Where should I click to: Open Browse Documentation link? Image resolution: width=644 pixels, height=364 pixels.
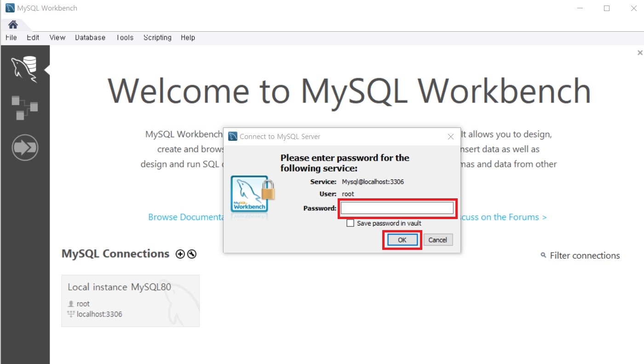click(x=186, y=217)
